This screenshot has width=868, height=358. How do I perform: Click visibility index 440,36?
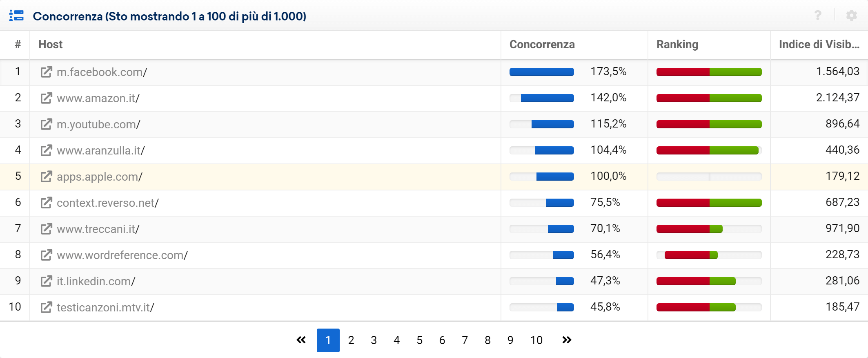[x=843, y=150]
